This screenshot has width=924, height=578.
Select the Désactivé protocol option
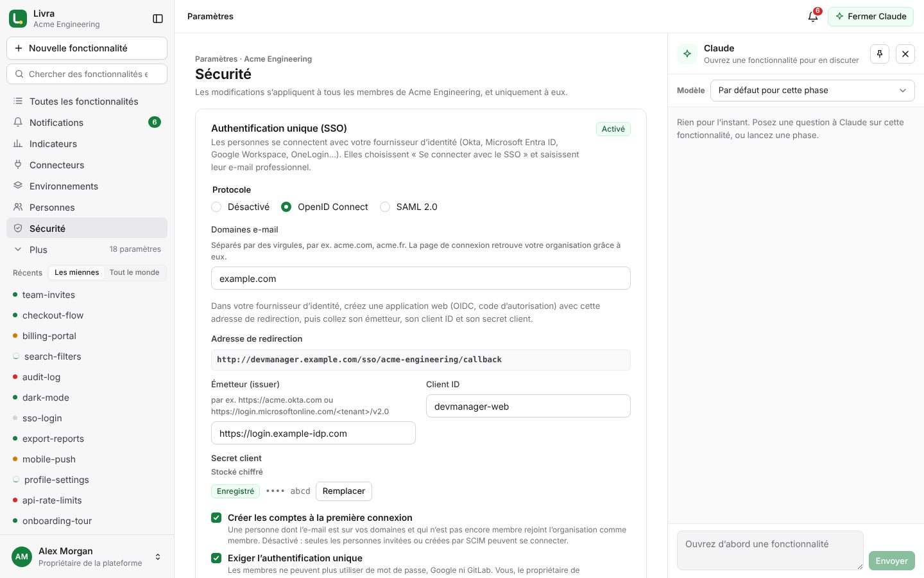pos(216,207)
